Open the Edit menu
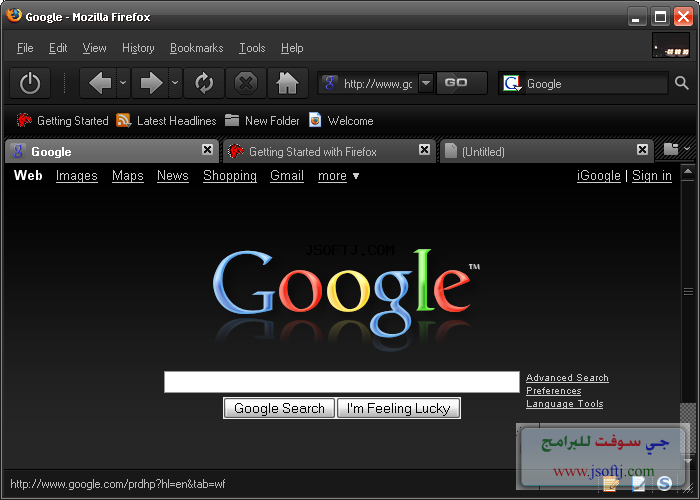 pos(58,48)
